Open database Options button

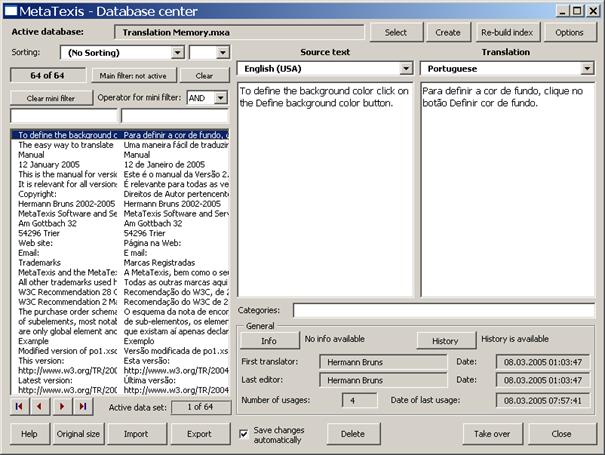click(569, 32)
